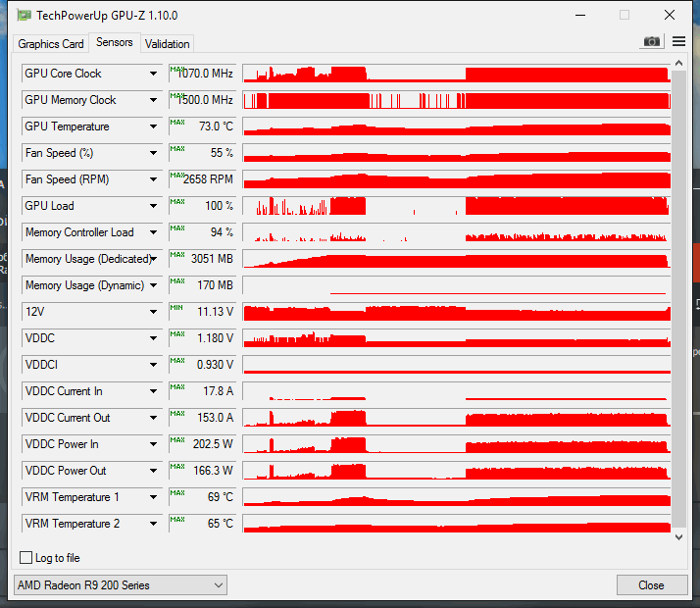Click the GPU Core Clock history graph
The height and width of the screenshot is (608, 700).
pos(457,74)
